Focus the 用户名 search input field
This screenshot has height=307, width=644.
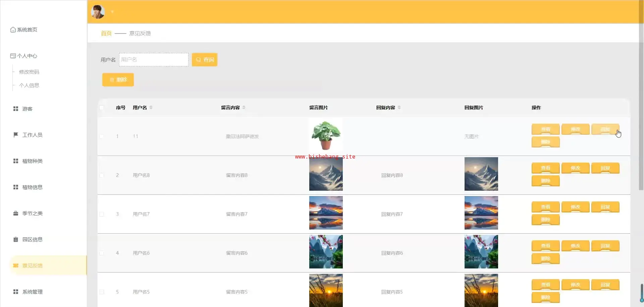154,60
